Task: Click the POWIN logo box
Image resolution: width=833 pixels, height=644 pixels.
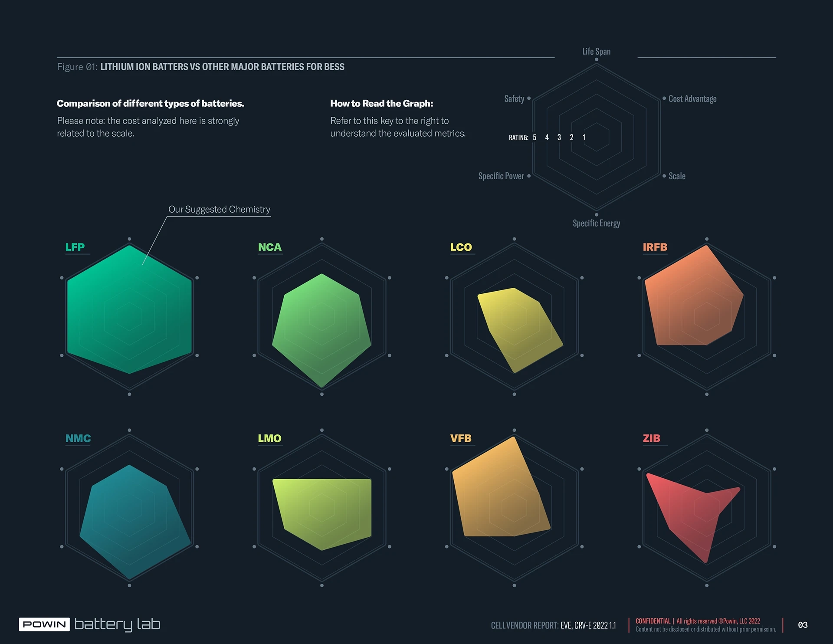Action: (44, 624)
